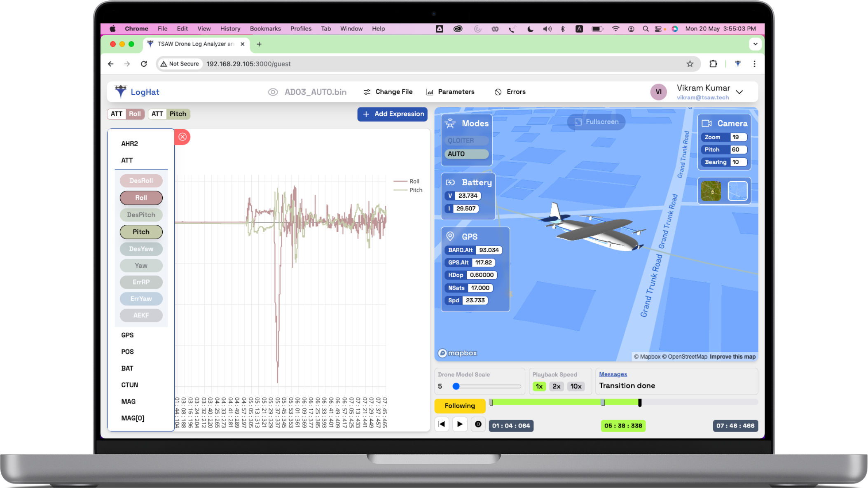Image resolution: width=868 pixels, height=488 pixels.
Task: Expand the CTUN category in the signal list
Action: 129,384
